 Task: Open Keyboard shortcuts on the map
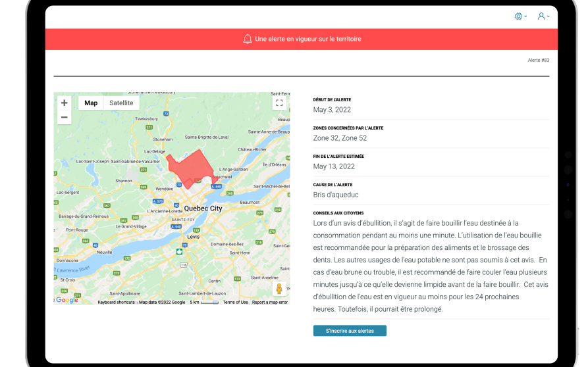coord(117,302)
